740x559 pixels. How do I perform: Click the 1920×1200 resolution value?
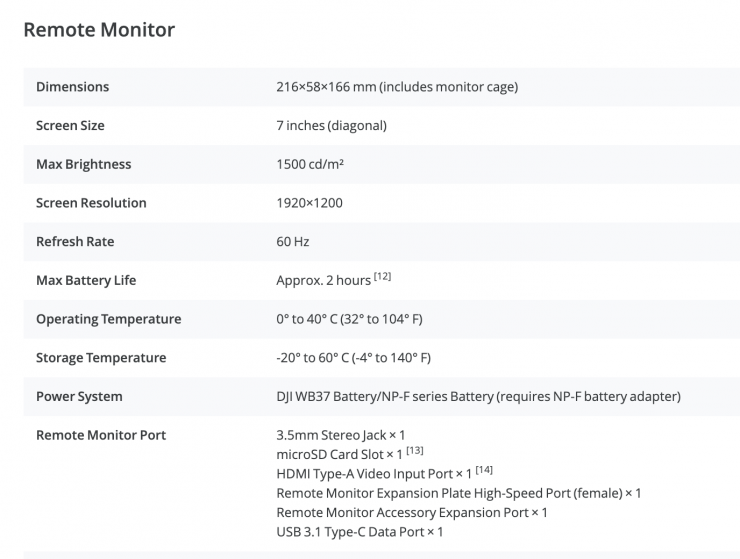[309, 203]
